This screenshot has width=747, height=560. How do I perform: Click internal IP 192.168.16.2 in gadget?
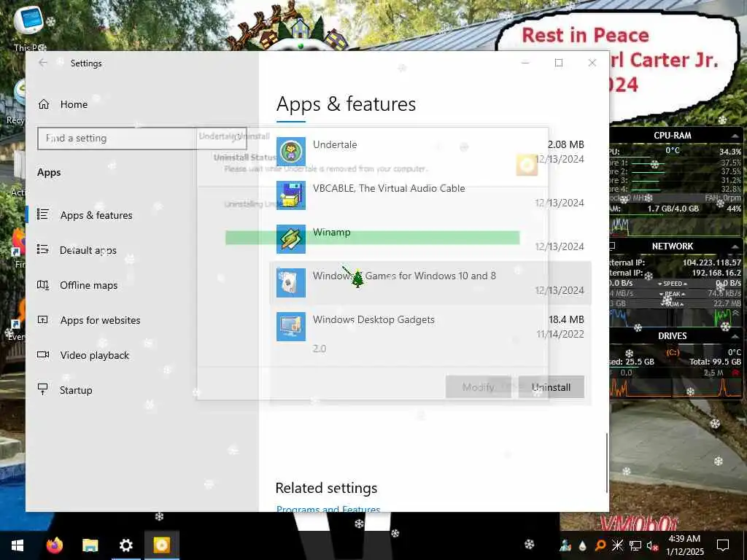pyautogui.click(x=716, y=273)
